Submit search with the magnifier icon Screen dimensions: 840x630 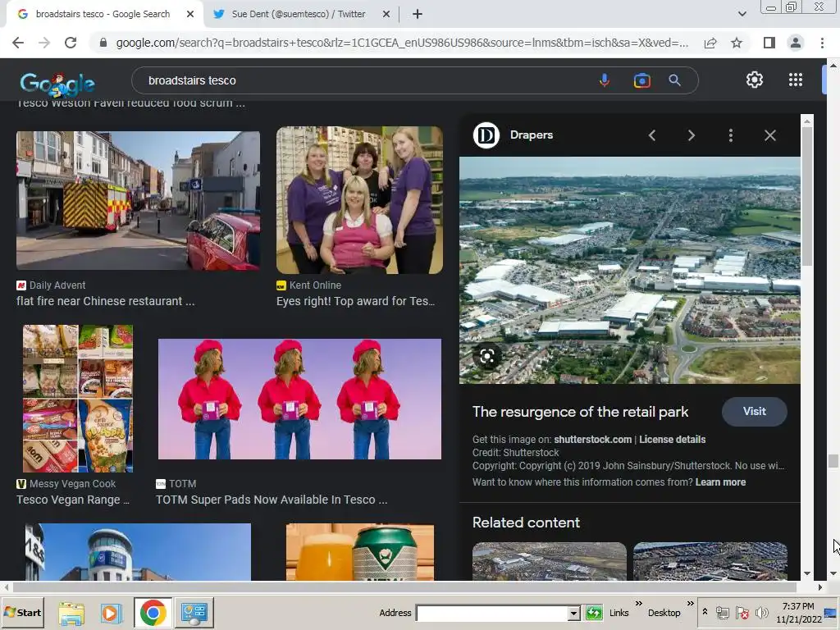[x=674, y=80]
